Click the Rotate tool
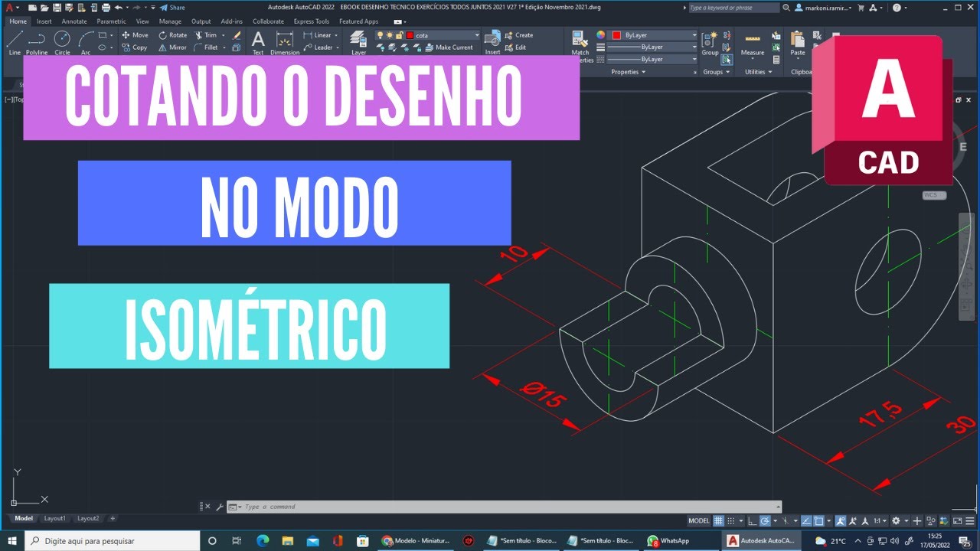Screen dimensions: 980x551 [173, 35]
